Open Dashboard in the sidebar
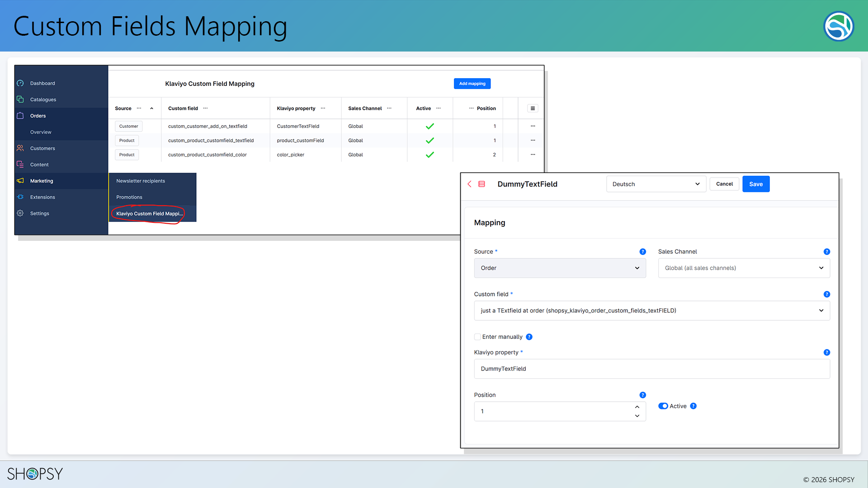The width and height of the screenshot is (868, 488). pos(42,83)
